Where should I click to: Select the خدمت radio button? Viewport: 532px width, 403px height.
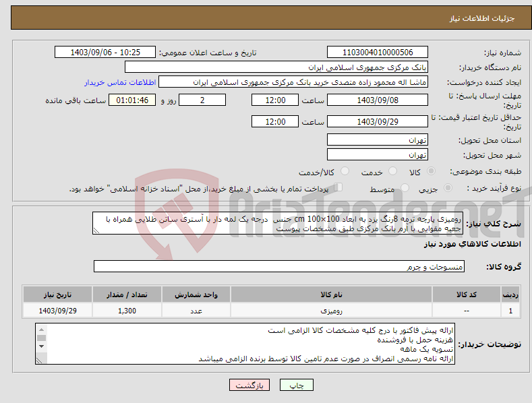[392, 171]
